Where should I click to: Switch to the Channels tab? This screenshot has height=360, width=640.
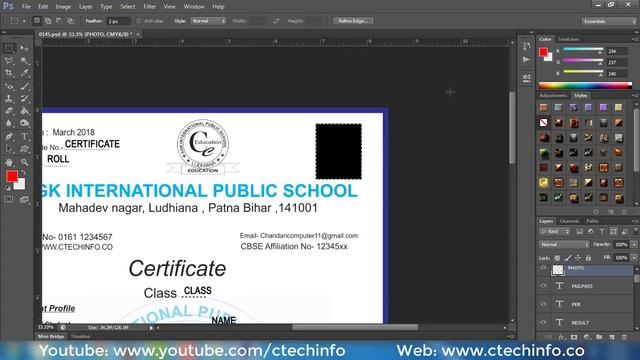[569, 221]
